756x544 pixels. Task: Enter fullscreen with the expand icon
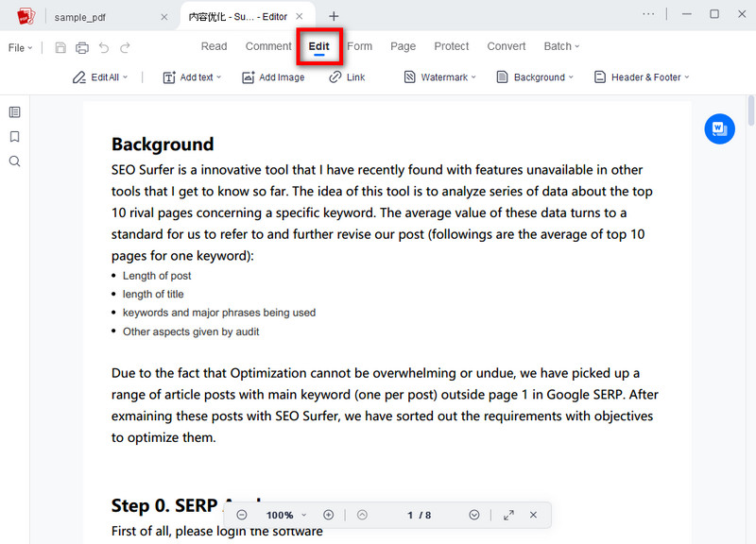pos(508,515)
